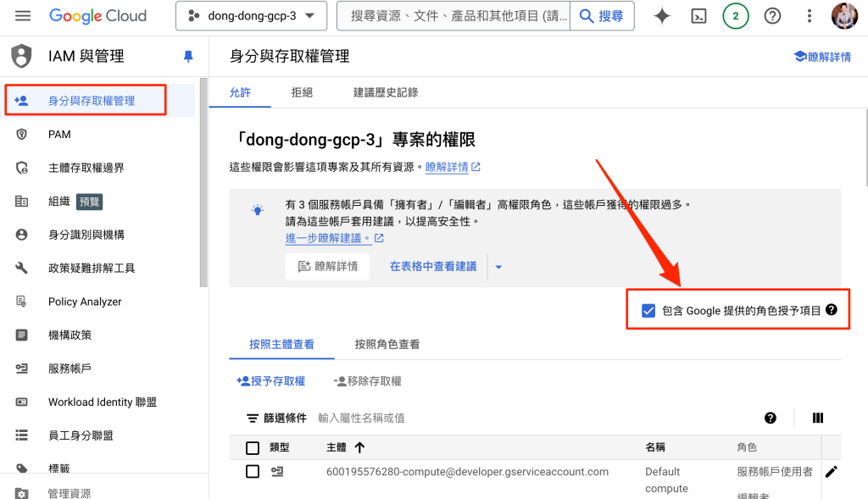Click the 標籤 tag sidebar icon
This screenshot has height=499, width=868.
21,468
